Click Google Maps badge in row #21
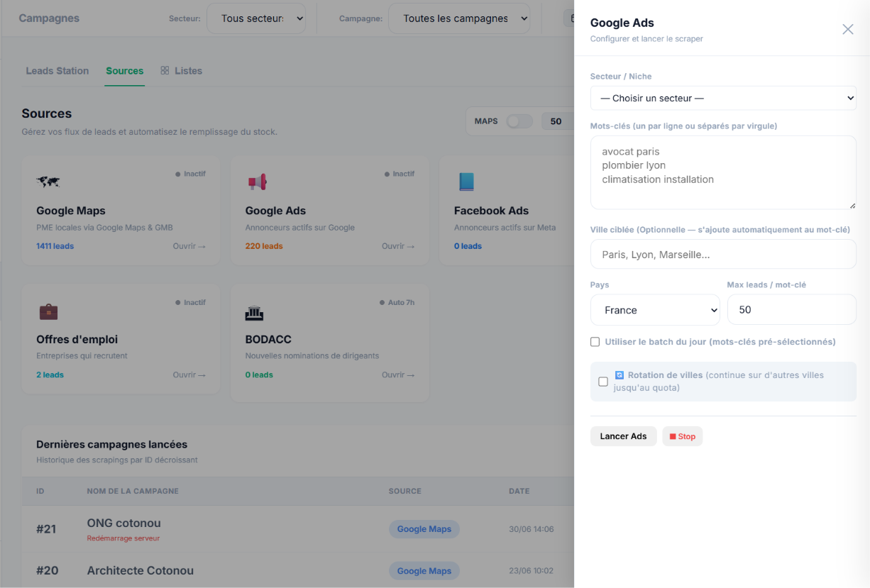870x588 pixels. click(x=424, y=529)
